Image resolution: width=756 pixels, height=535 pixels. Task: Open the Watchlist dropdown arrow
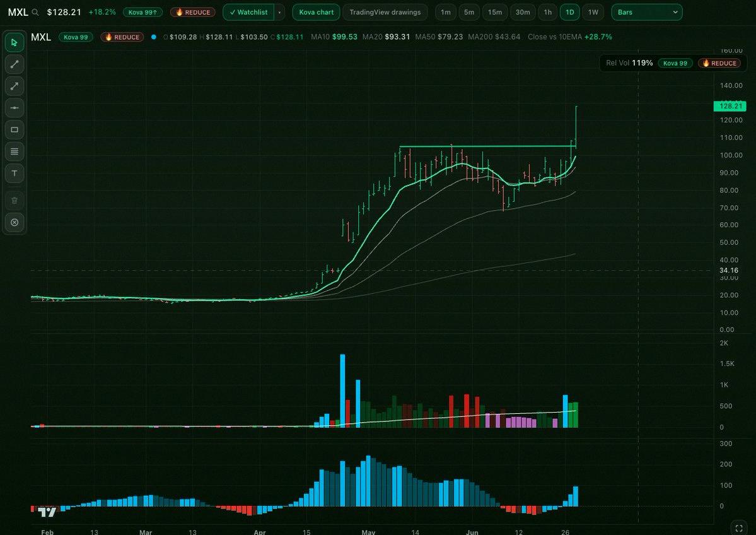pos(280,12)
